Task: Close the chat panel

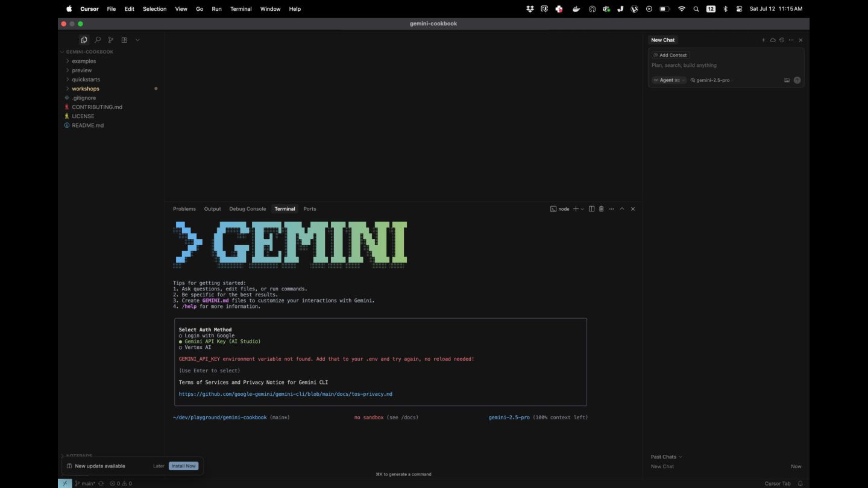Action: 800,40
